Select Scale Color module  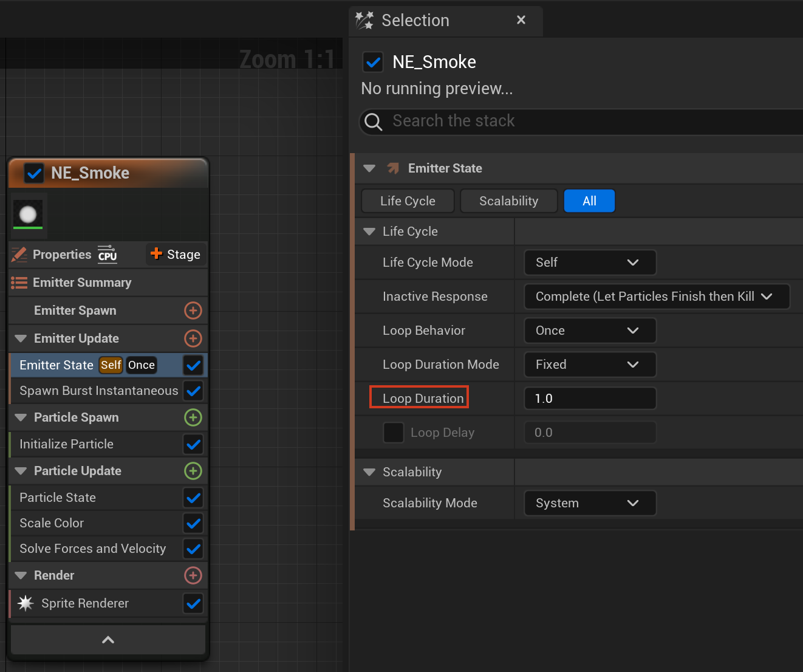click(x=109, y=523)
